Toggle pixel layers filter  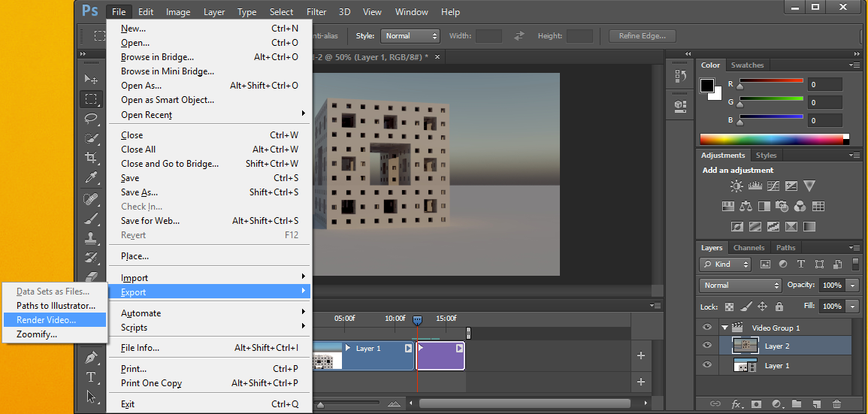(x=766, y=264)
